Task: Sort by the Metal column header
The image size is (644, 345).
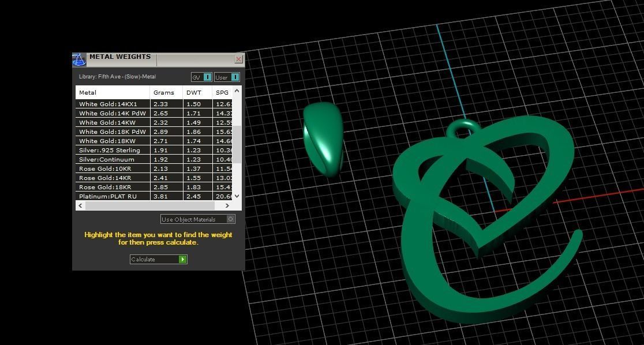Action: click(113, 92)
